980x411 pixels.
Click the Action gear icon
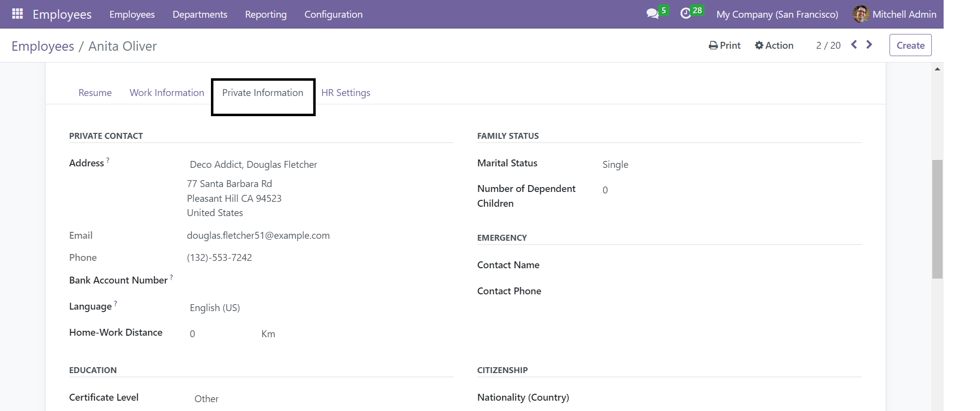pyautogui.click(x=759, y=45)
